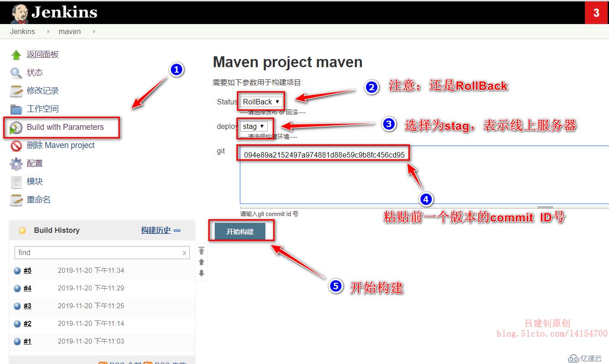Open build #3 link

[28, 306]
